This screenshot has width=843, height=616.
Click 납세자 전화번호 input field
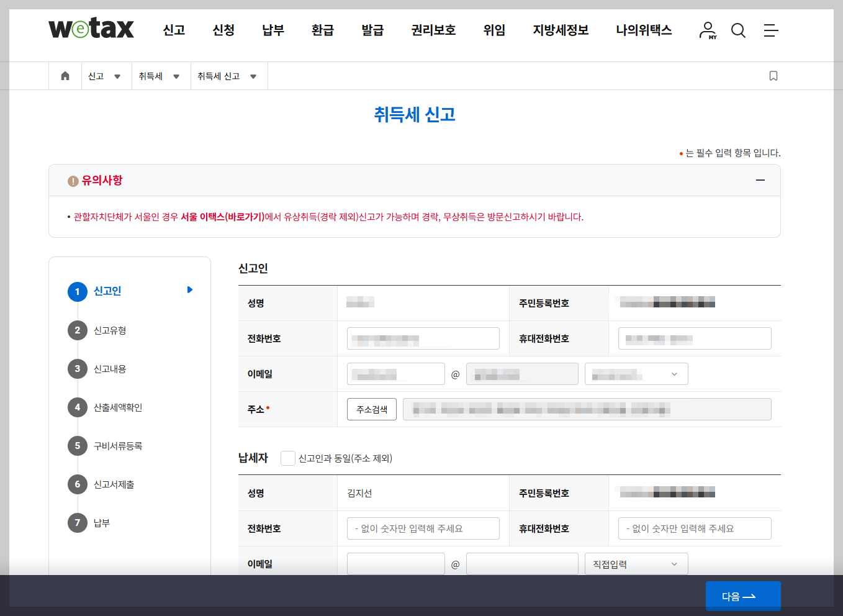click(x=423, y=528)
